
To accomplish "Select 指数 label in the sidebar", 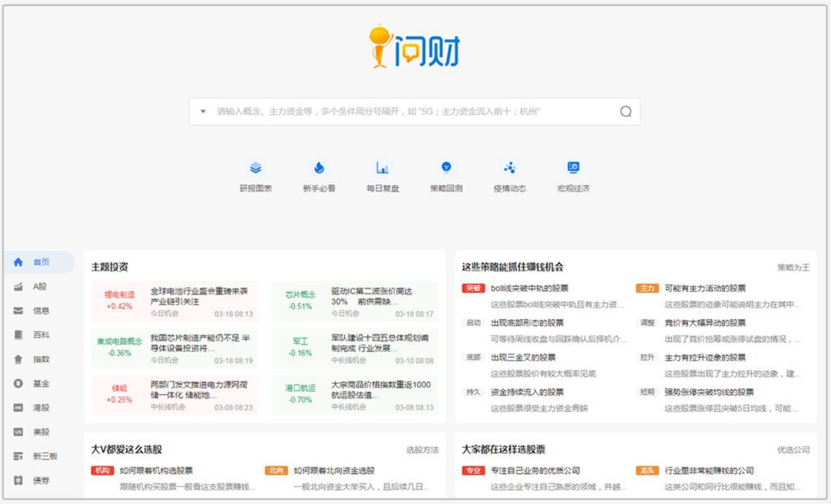I will pos(41,359).
